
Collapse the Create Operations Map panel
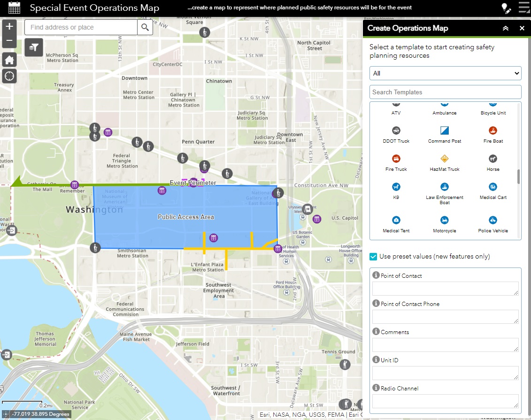506,28
